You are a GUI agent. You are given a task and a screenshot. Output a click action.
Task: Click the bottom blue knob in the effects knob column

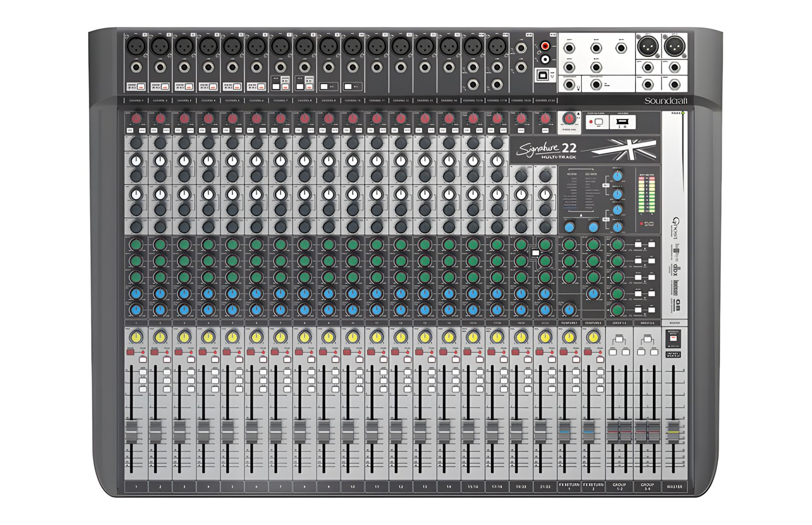coord(618,227)
